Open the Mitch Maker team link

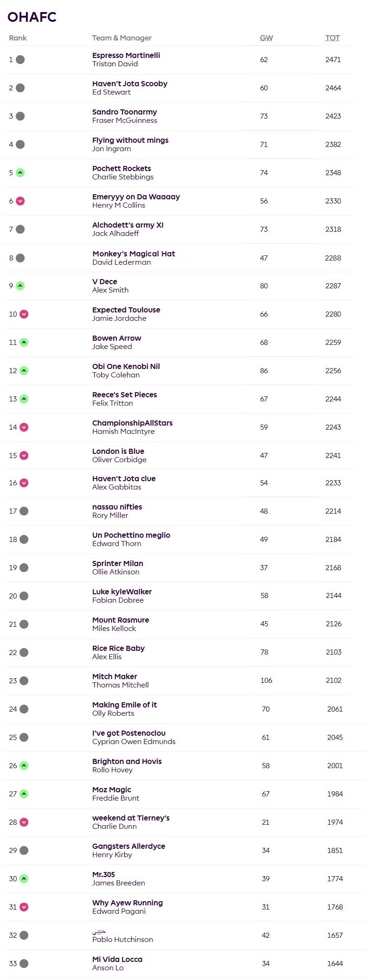(115, 676)
